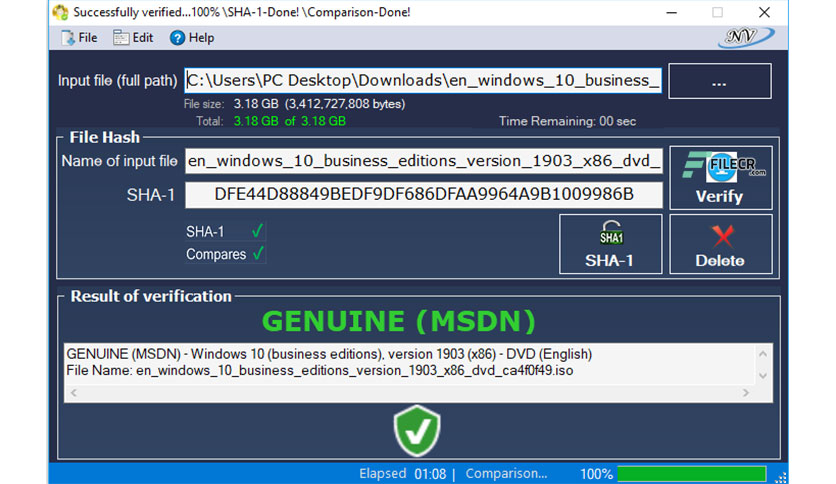
Task: Click the File menu icon
Action: (68, 38)
